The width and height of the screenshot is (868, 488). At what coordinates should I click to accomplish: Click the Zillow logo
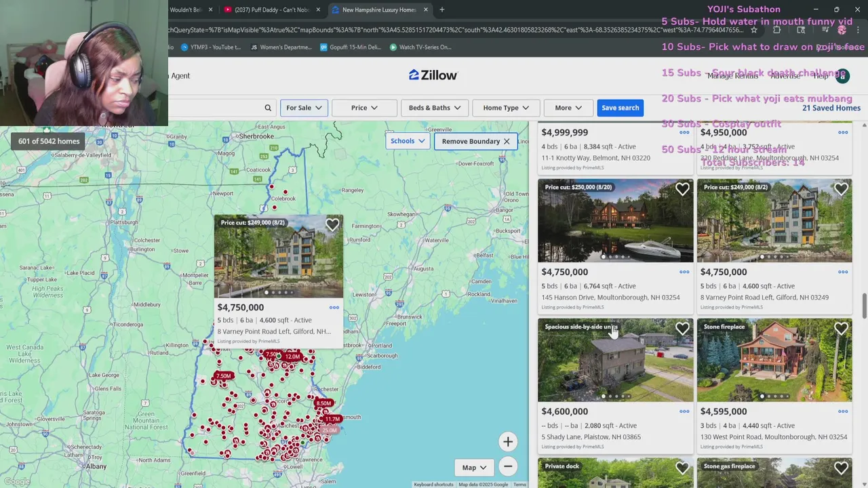tap(433, 75)
